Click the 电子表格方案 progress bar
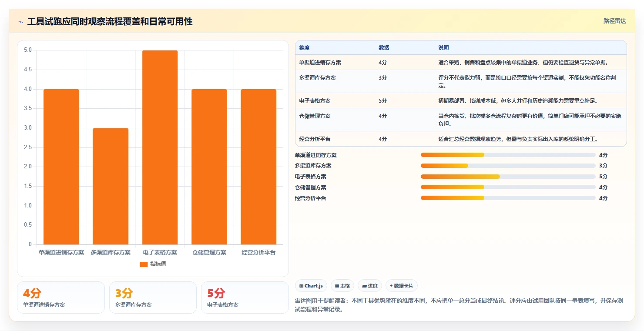 pos(508,177)
